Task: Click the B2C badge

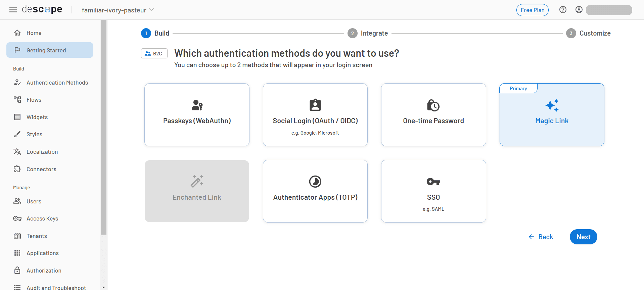Action: pyautogui.click(x=154, y=53)
